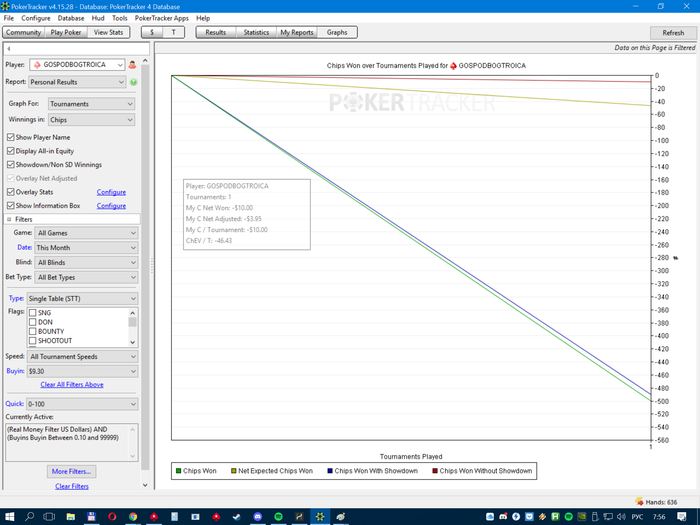This screenshot has height=525, width=700.
Task: Click Configure link beside Overlay Stats
Action: (111, 192)
